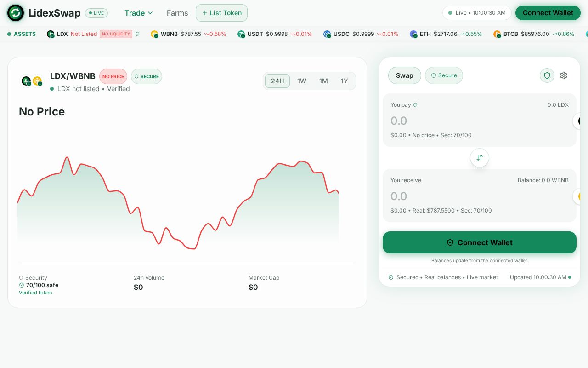Click the WBNB token icon in ticker

point(154,34)
